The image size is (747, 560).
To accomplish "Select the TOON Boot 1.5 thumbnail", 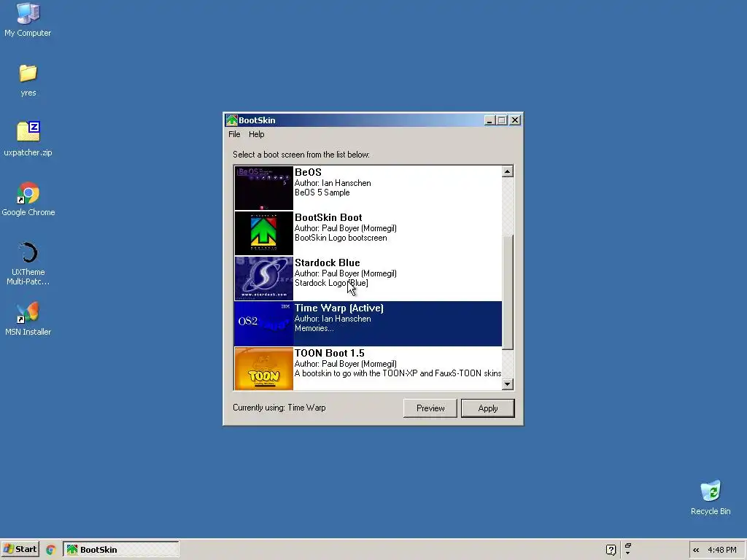I will pos(263,369).
